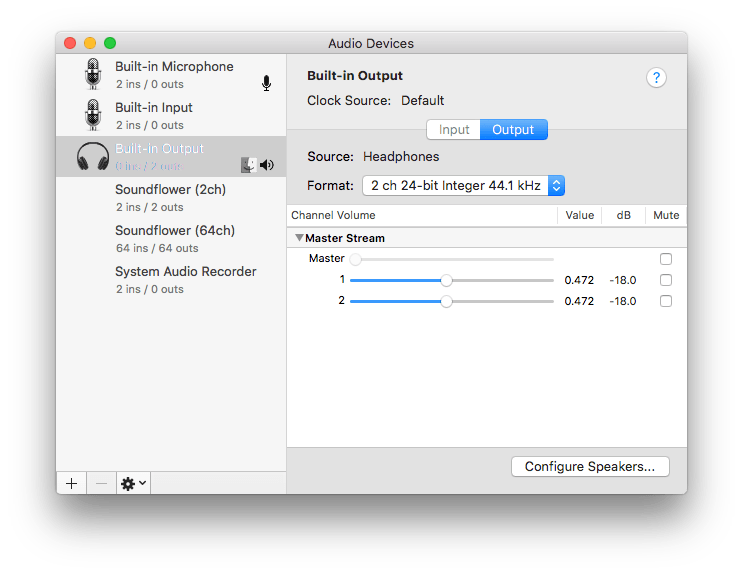Click channel 1 volume slider knob

tap(446, 281)
